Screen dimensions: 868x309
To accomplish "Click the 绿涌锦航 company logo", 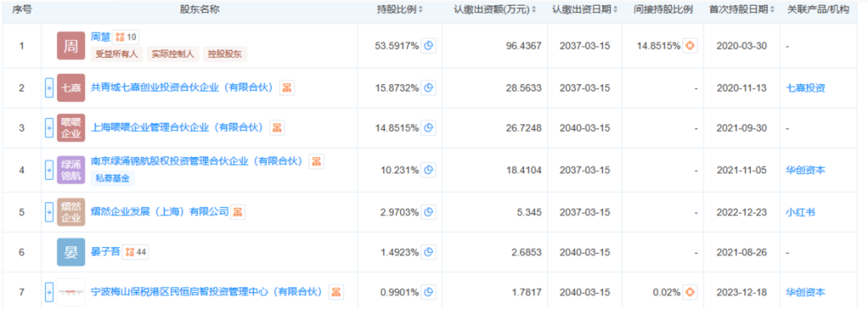I will [71, 170].
